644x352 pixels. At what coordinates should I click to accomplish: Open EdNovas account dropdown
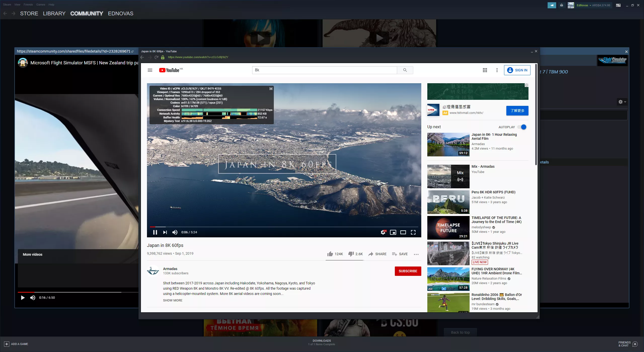point(584,5)
